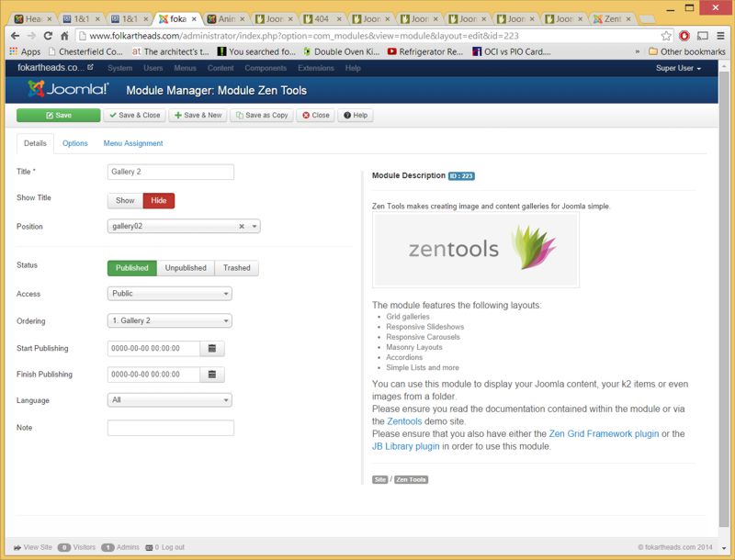Open the Position dropdown arrow
Image resolution: width=735 pixels, height=560 pixels.
point(254,227)
